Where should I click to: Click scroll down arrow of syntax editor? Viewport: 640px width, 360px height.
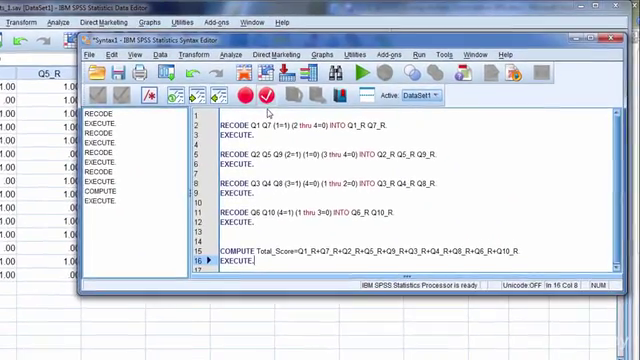pos(617,267)
